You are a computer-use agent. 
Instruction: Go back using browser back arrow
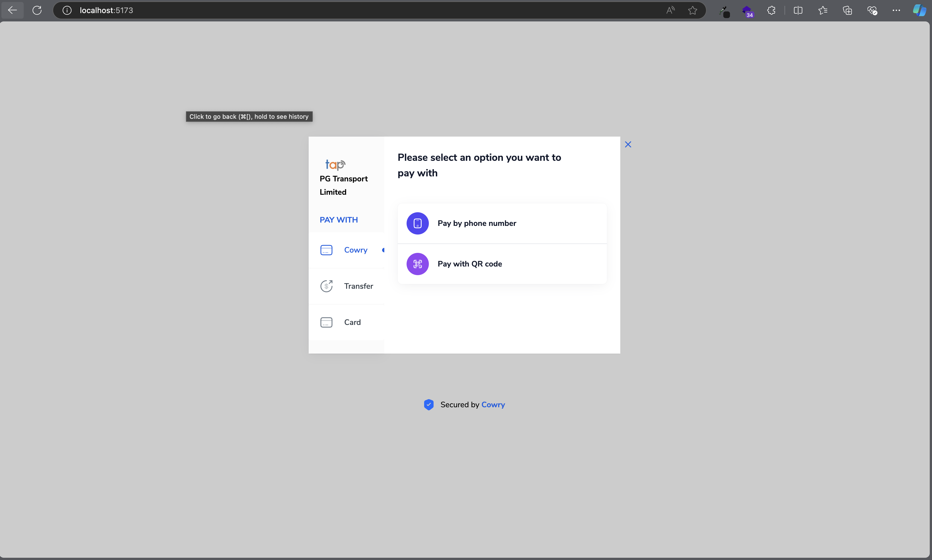click(13, 10)
